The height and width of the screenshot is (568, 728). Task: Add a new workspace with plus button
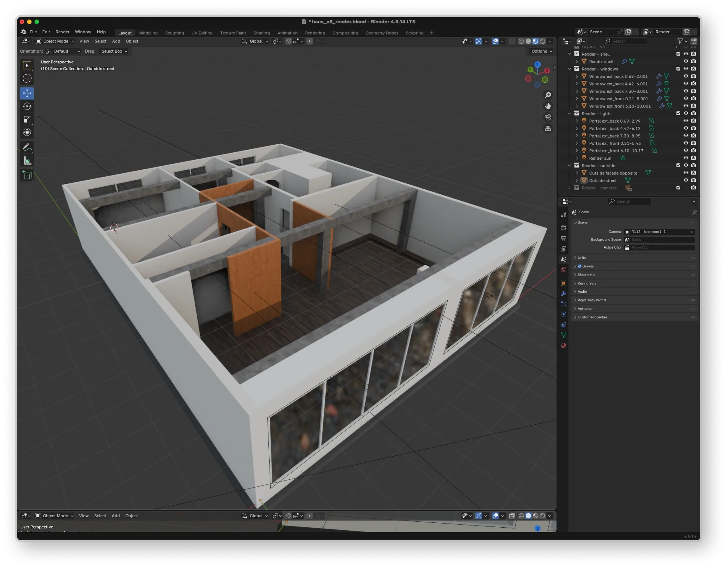[431, 33]
